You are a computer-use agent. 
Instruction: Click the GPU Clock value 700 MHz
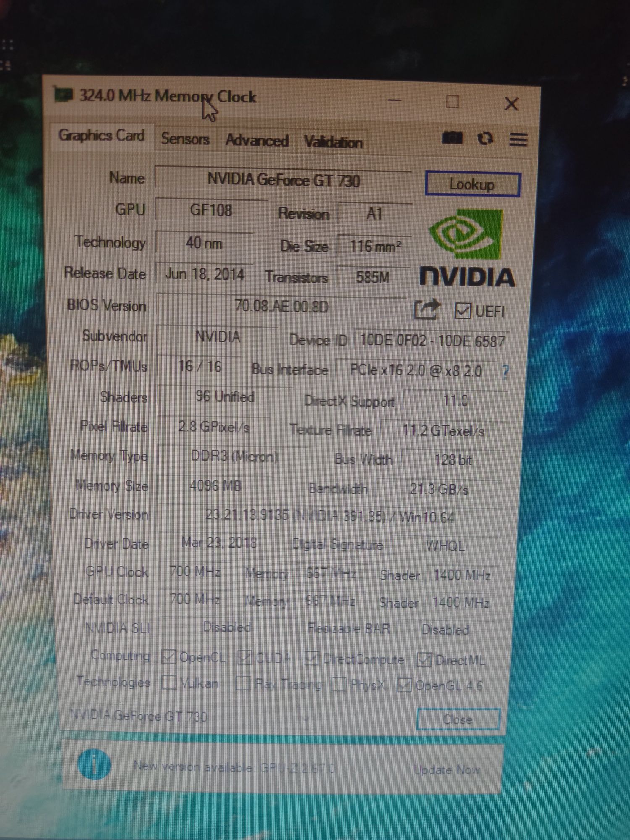point(195,572)
